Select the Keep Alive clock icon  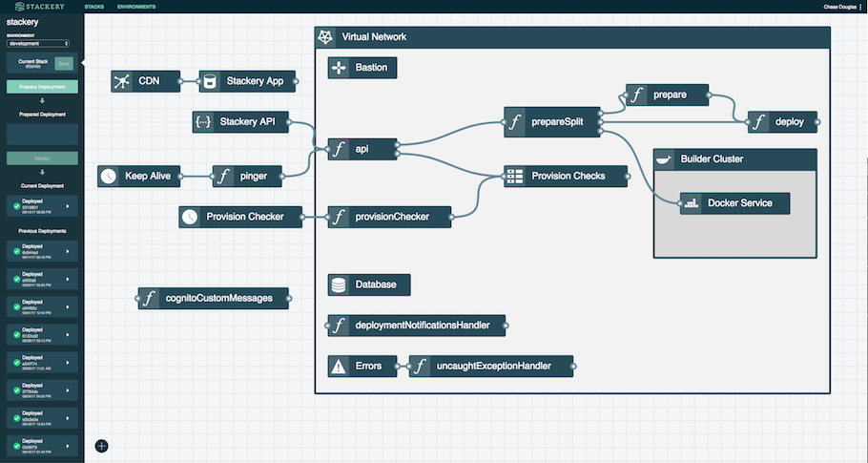[109, 176]
